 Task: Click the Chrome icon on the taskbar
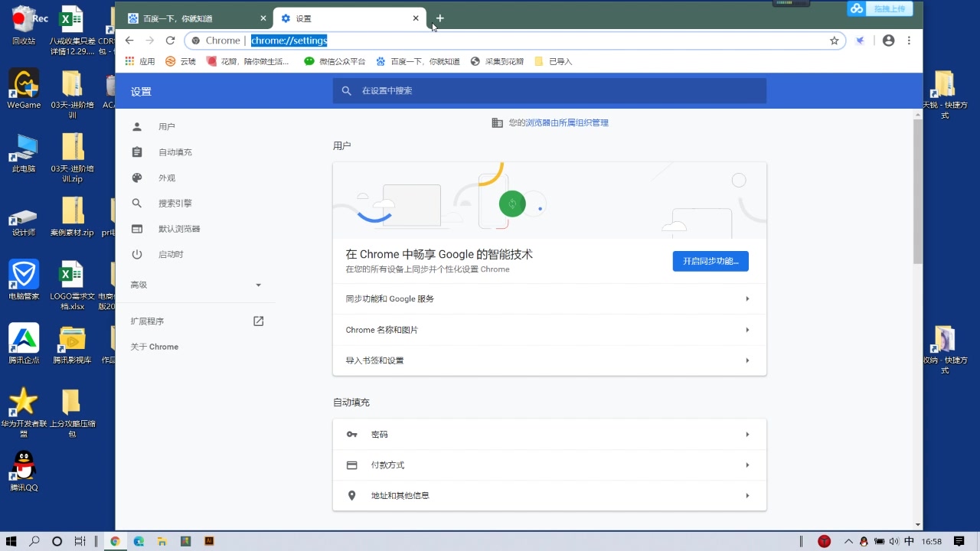coord(115,541)
